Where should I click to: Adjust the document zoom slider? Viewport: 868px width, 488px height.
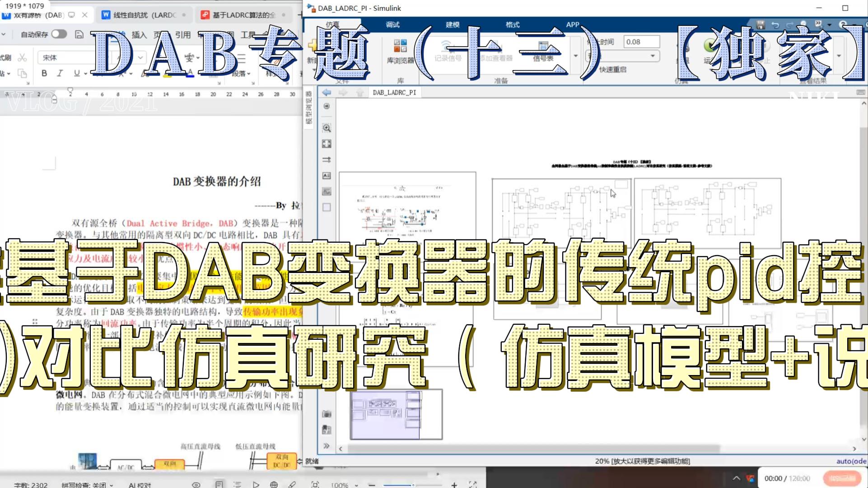(x=413, y=485)
